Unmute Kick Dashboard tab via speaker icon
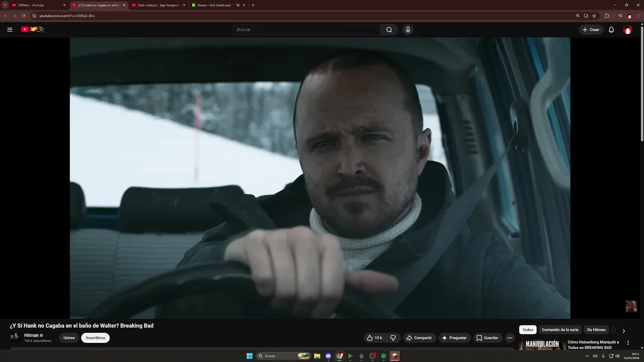Viewport: 644px width, 362px height. point(238,5)
